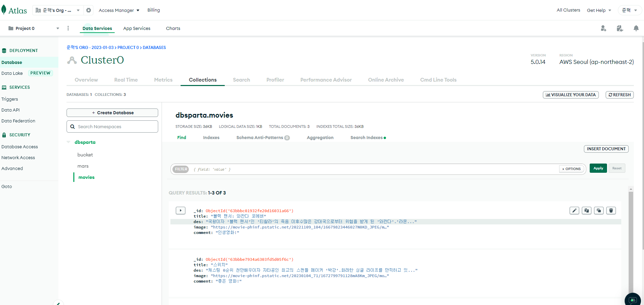The width and height of the screenshot is (644, 305).
Task: Click the Create Database button
Action: [x=112, y=113]
